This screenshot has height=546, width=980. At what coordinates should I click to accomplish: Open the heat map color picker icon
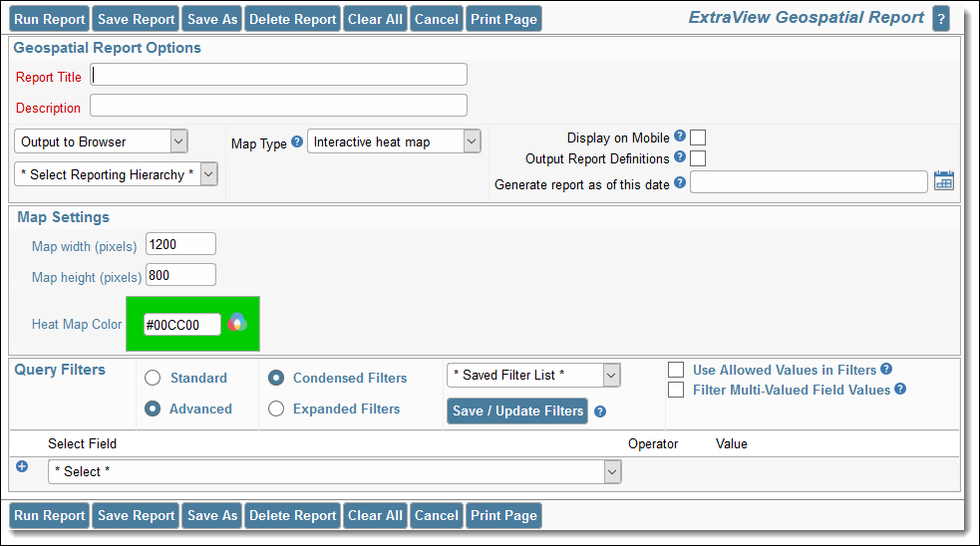click(x=236, y=323)
